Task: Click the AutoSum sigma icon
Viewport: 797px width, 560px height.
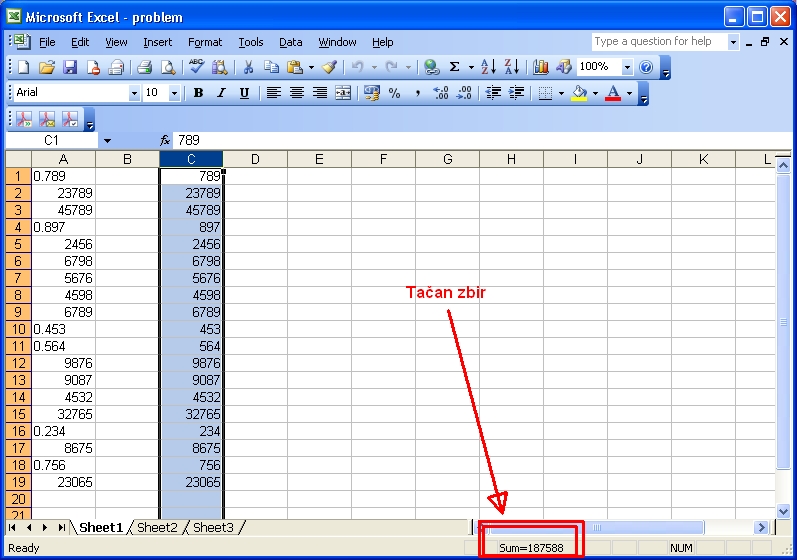Action: 454,67
